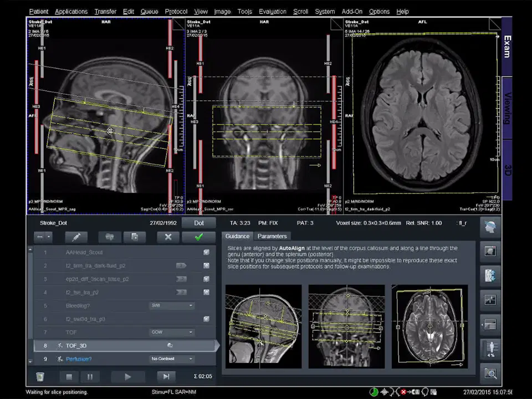Click the patient head icon in right sidebar
Image resolution: width=532 pixels, height=399 pixels.
(490, 227)
